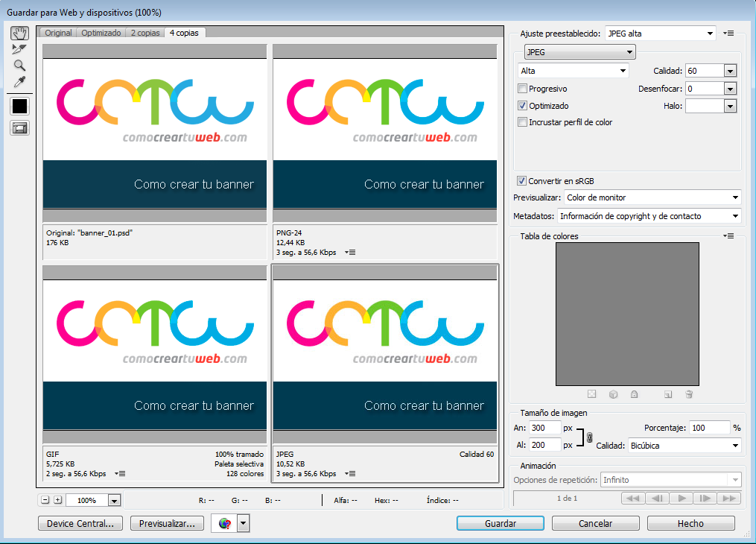756x544 pixels.
Task: Click the first frame animation button
Action: (x=633, y=499)
